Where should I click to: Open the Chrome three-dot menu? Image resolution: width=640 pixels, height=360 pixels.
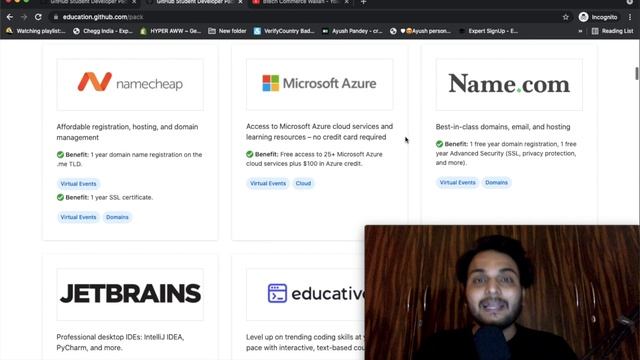point(630,17)
